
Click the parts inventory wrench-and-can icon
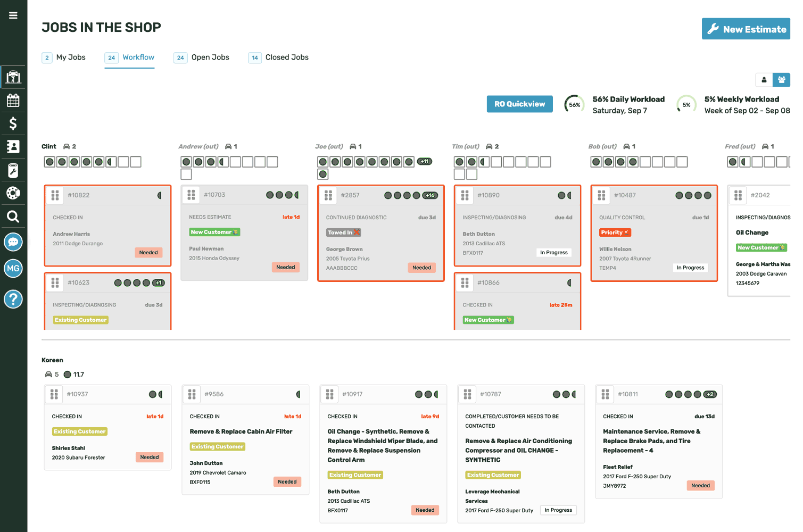[13, 170]
